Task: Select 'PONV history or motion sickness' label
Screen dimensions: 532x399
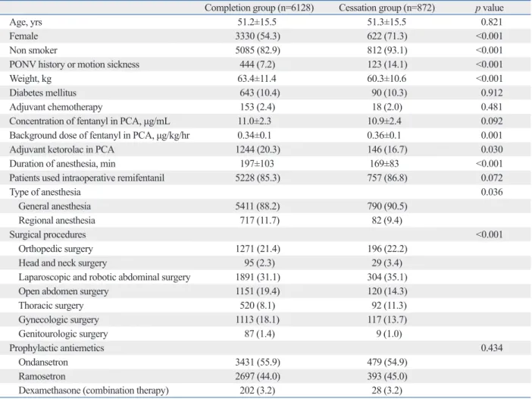Action: (x=74, y=64)
